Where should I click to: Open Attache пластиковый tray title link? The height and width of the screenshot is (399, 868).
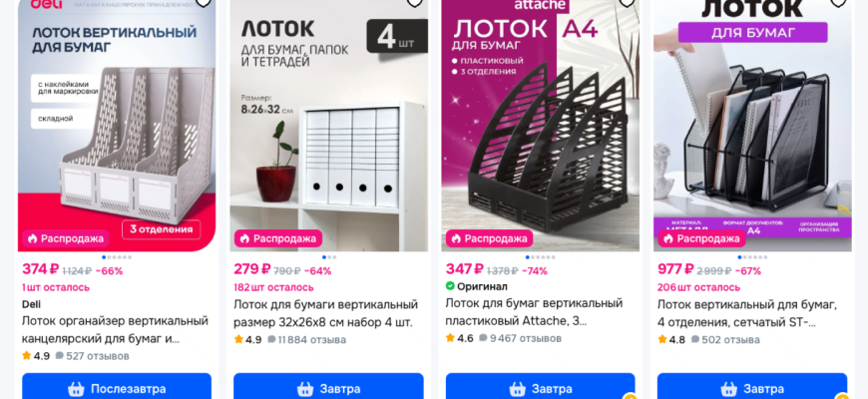tap(534, 311)
